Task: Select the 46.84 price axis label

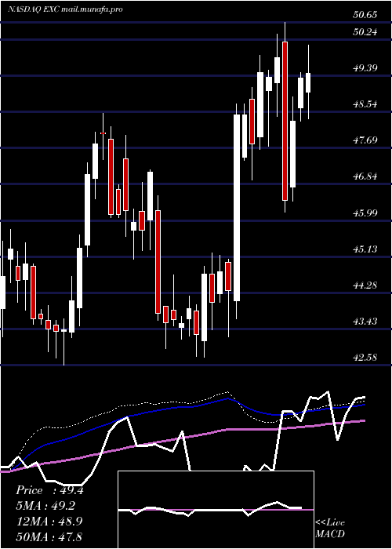Action: coord(365,176)
